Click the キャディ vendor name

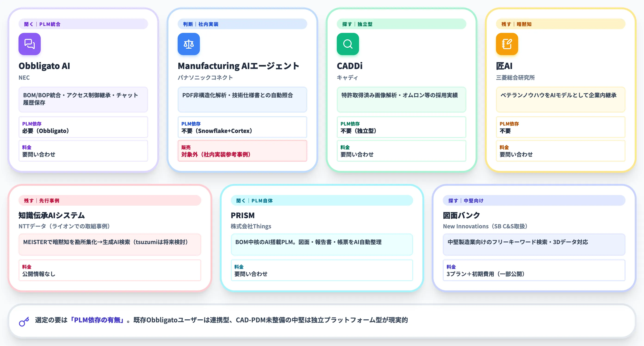click(x=347, y=78)
